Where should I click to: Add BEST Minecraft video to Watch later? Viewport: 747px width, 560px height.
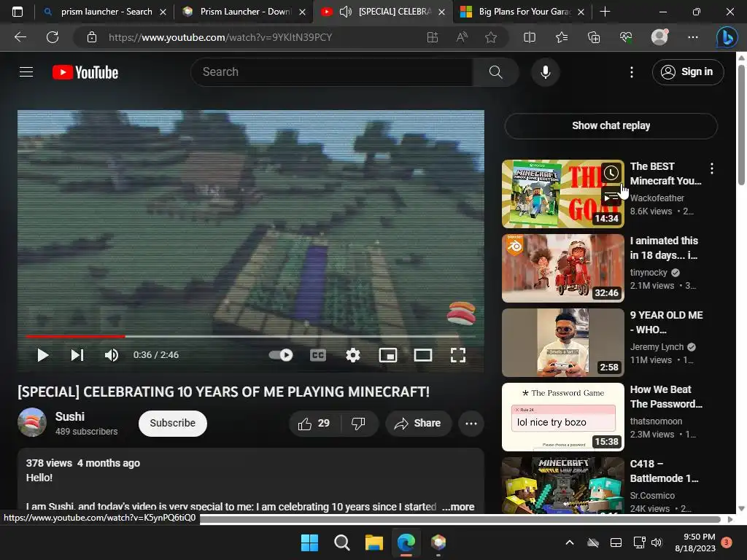pyautogui.click(x=611, y=174)
